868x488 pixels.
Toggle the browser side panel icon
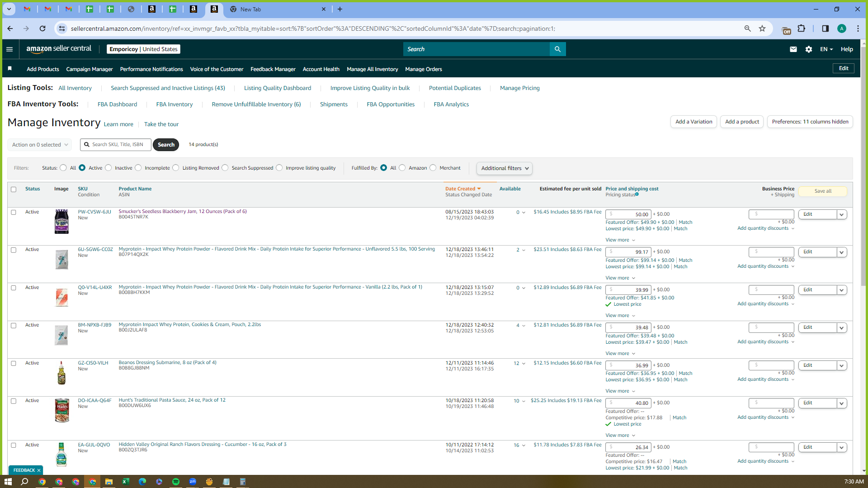coord(825,28)
